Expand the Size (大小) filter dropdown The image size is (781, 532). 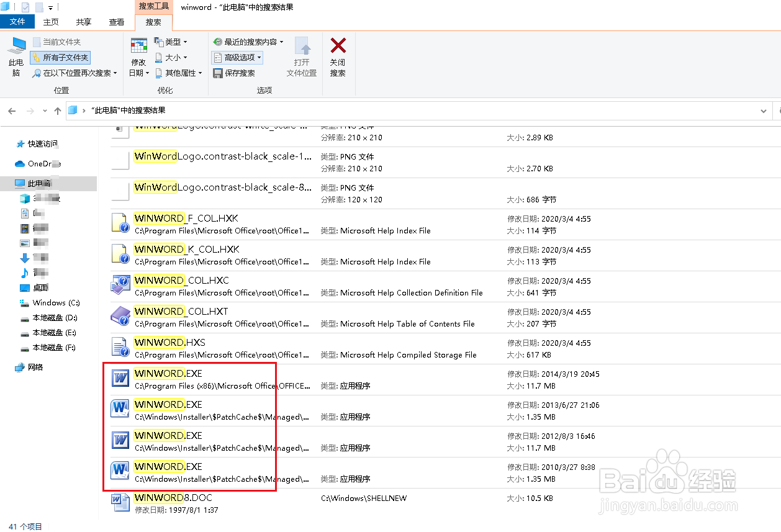(171, 57)
